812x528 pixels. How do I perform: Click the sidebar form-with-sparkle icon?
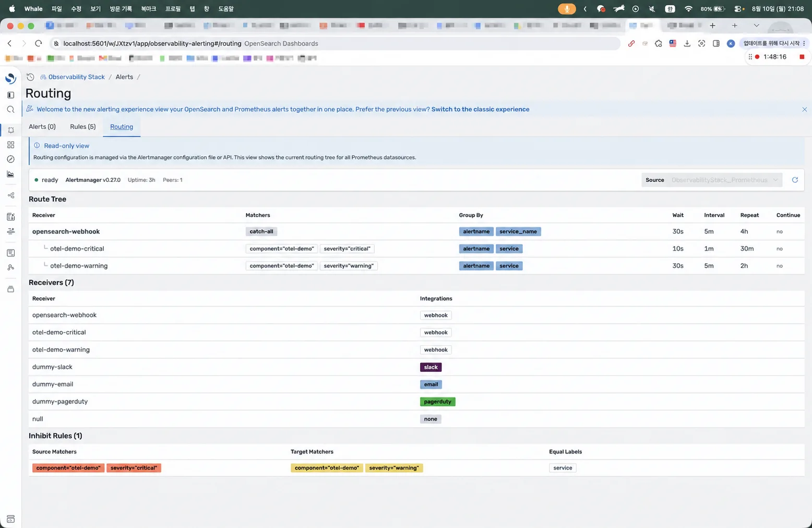[x=10, y=217]
